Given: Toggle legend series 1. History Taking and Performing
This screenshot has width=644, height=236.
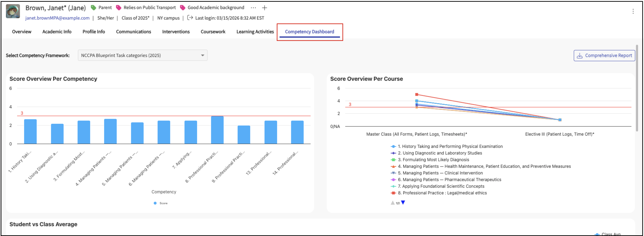Looking at the screenshot, I should (x=450, y=146).
